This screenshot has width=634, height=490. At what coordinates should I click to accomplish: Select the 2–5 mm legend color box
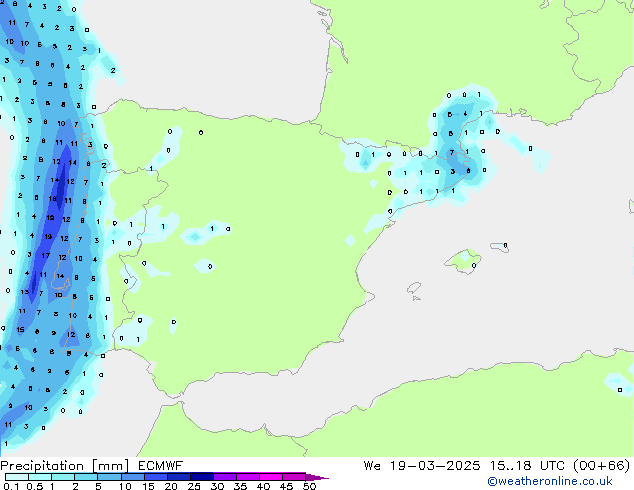tap(86, 477)
